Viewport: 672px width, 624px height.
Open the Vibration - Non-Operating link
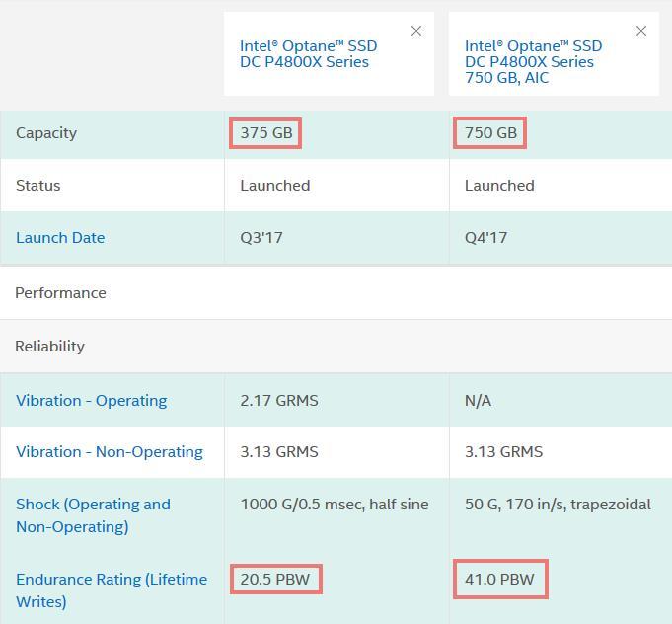[x=110, y=452]
